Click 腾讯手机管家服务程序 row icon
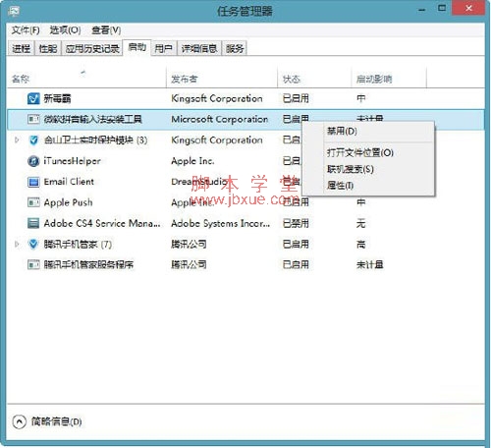 click(x=33, y=264)
